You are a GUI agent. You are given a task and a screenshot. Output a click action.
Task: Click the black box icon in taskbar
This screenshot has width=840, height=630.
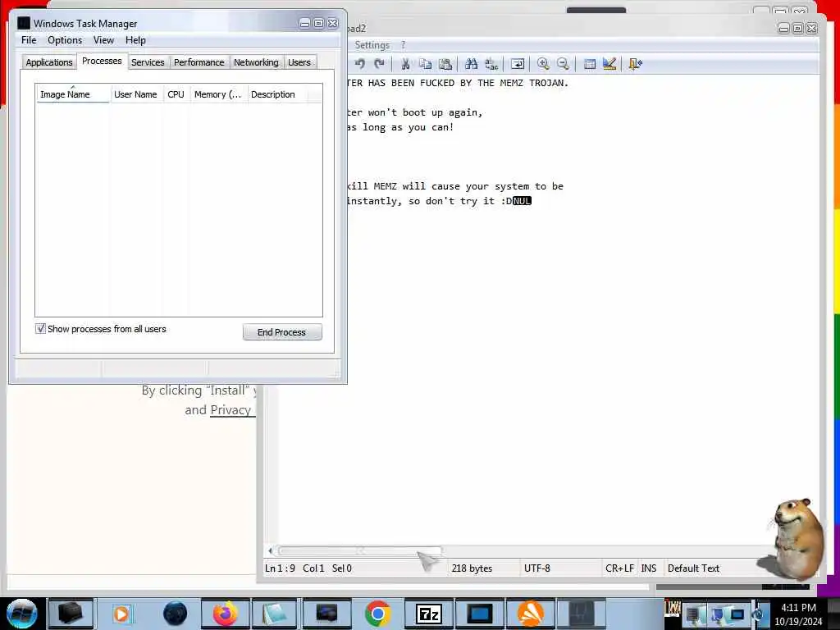coord(71,614)
